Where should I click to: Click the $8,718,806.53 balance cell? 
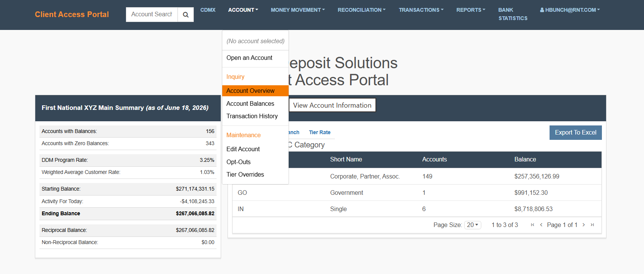(x=534, y=209)
